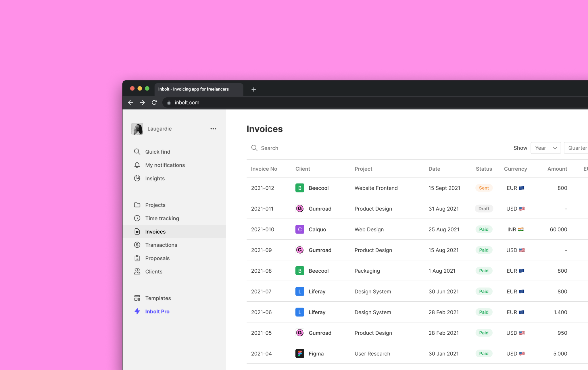Image resolution: width=588 pixels, height=370 pixels.
Task: Go to the Clients page
Action: [x=174, y=271]
